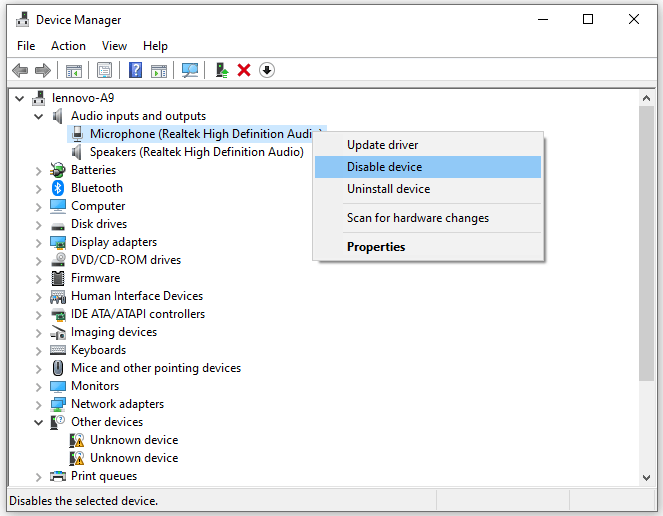Open the Help menu

click(x=155, y=46)
